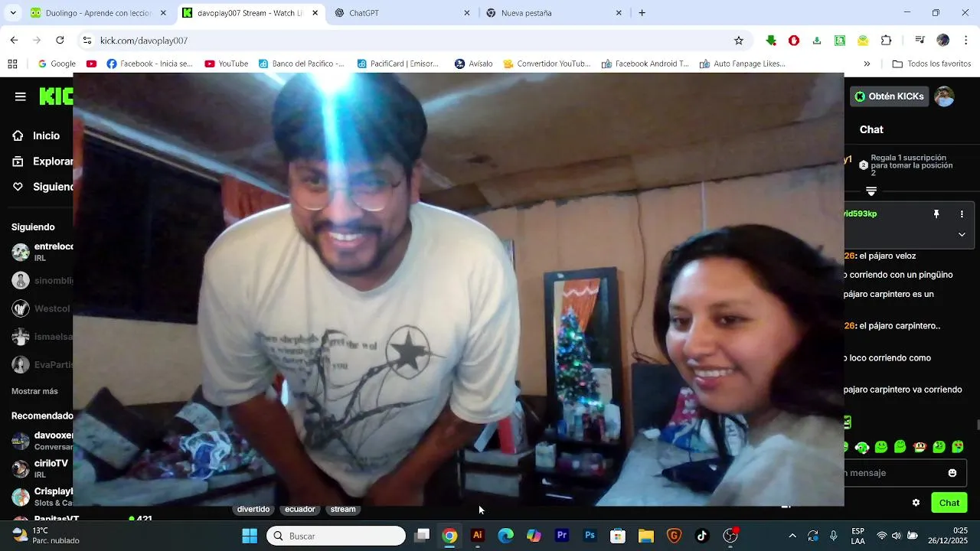Open the Kick user profile avatar
Screen dimensions: 980x551
coord(944,96)
